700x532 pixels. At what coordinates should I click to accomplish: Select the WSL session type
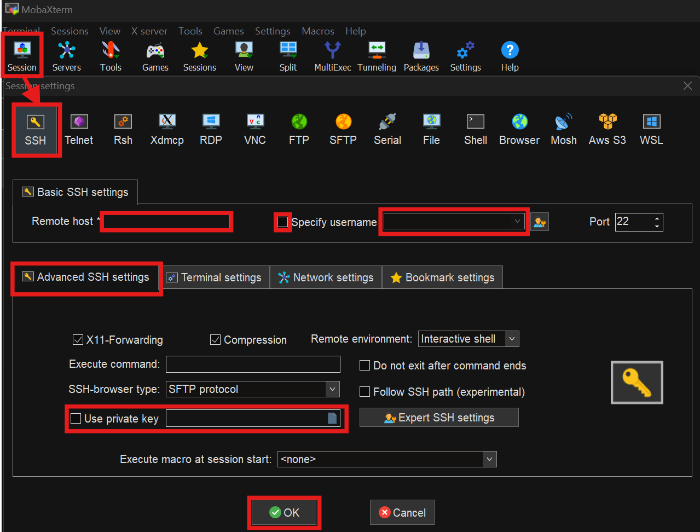tap(651, 129)
